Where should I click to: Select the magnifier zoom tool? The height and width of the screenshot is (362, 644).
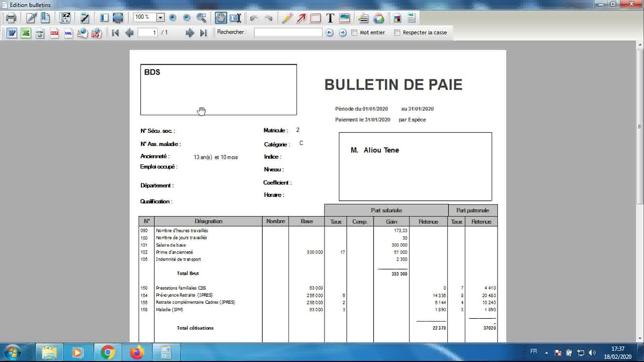click(202, 18)
